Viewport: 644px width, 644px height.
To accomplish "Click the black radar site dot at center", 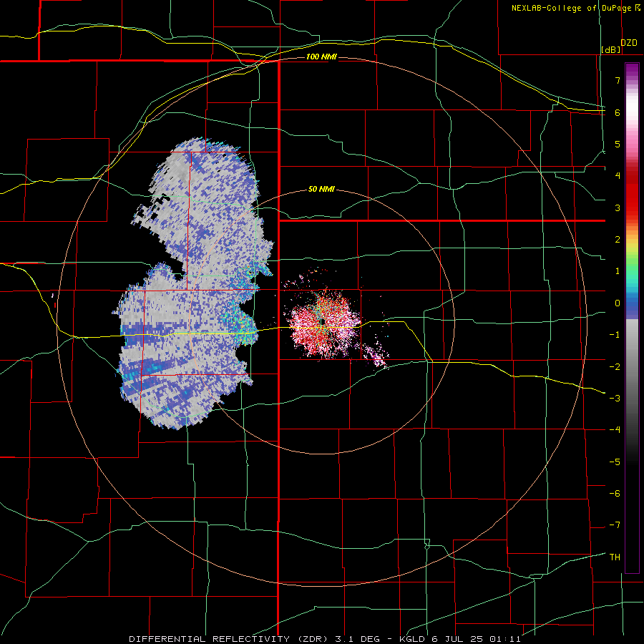I will click(x=323, y=321).
